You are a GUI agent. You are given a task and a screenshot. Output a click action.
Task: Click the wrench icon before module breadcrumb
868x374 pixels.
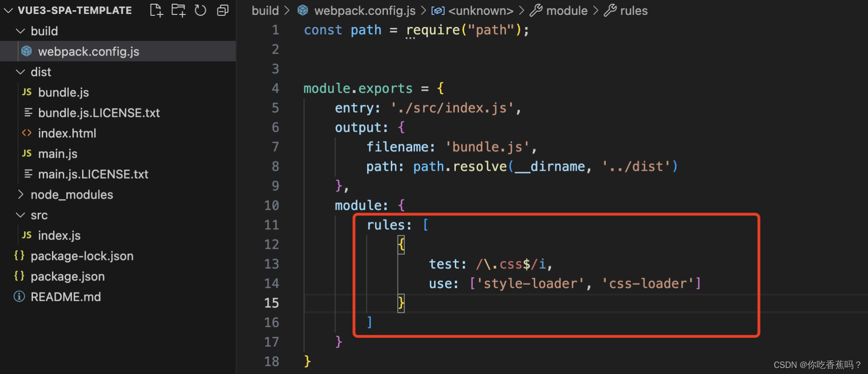[x=536, y=10]
